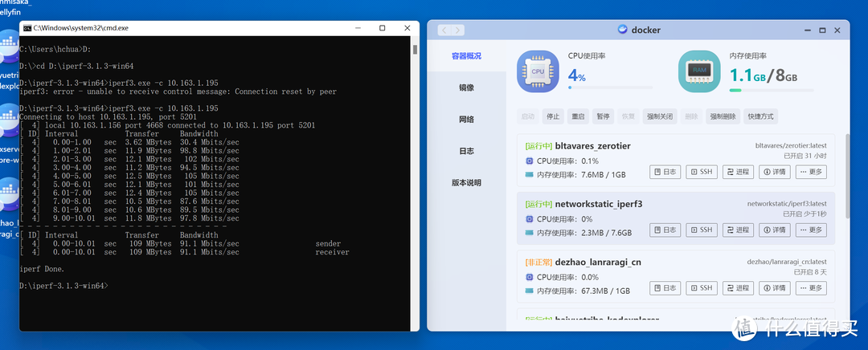The height and width of the screenshot is (350, 868).
Task: Click CPU icon beside bltavares_zerotier CPU使用率
Action: (x=529, y=161)
